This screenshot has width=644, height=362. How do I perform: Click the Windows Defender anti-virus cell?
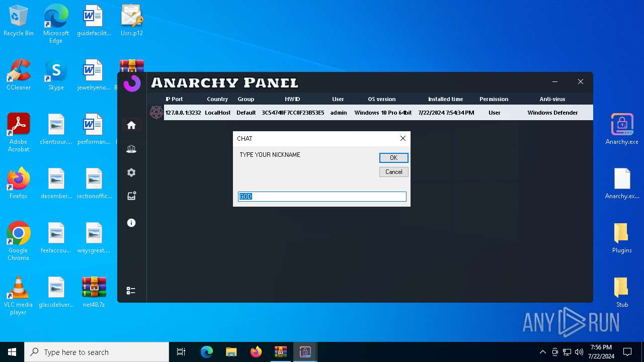(x=552, y=113)
